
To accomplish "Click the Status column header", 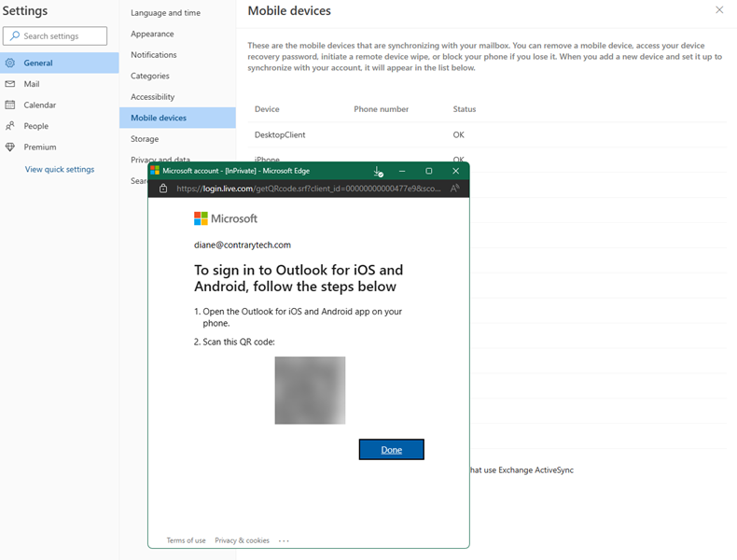I will (465, 109).
